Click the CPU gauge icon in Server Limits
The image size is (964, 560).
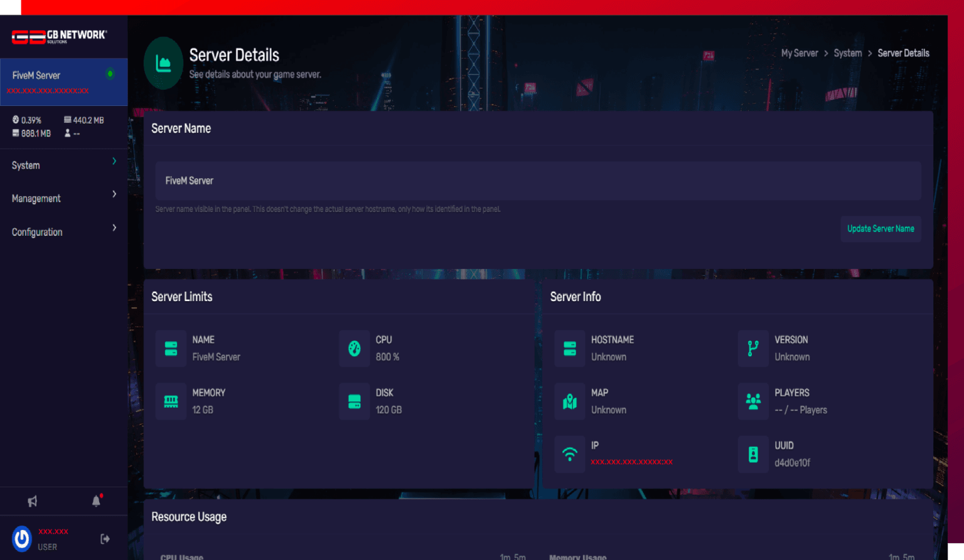[x=354, y=349]
